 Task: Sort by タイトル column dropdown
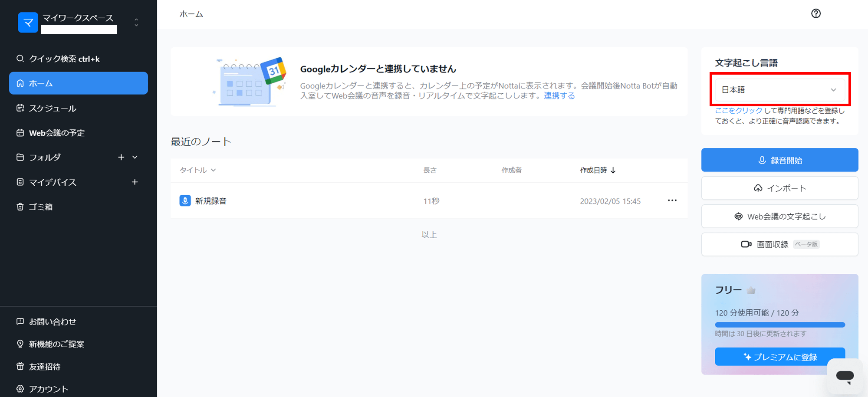tap(198, 170)
